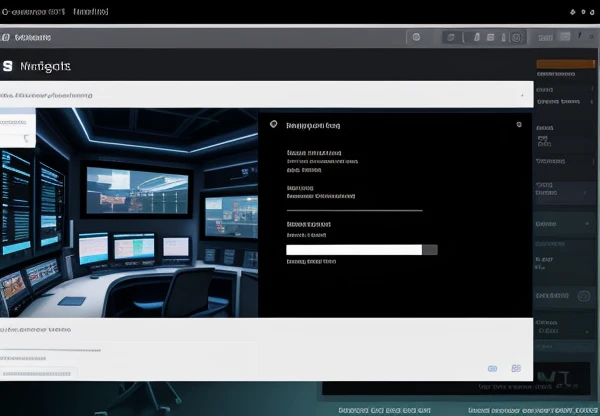600x416 pixels.
Task: Click the app icon in the window title bar
Action: (5, 37)
